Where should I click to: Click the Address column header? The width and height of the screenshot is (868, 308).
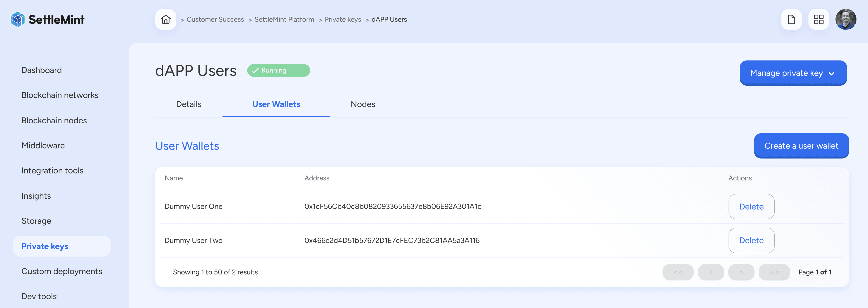[317, 178]
